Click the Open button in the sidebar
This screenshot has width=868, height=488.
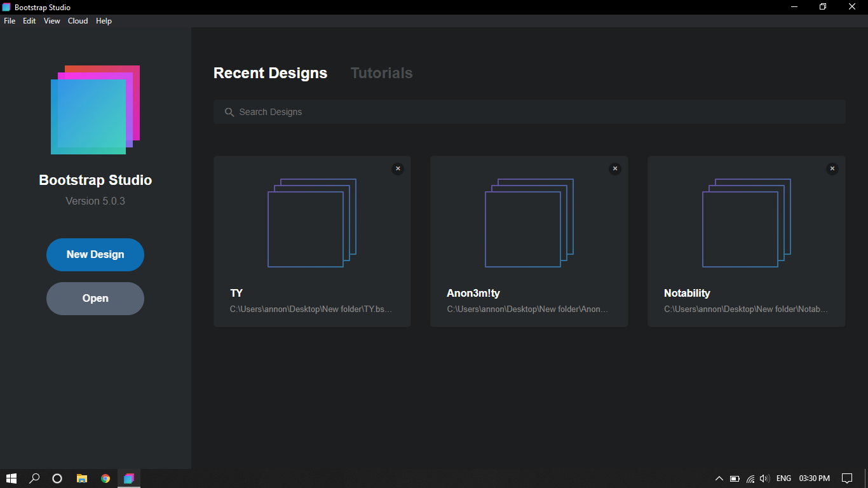95,299
